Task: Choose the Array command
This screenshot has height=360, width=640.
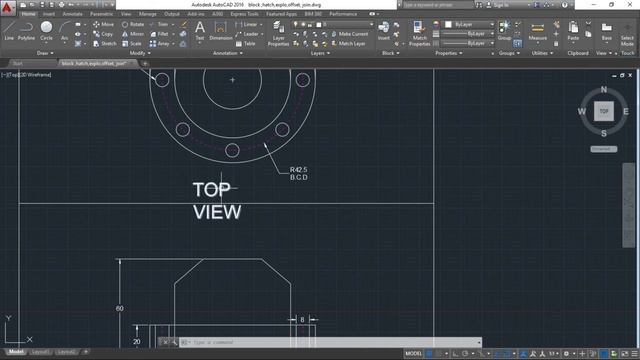Action: point(159,43)
